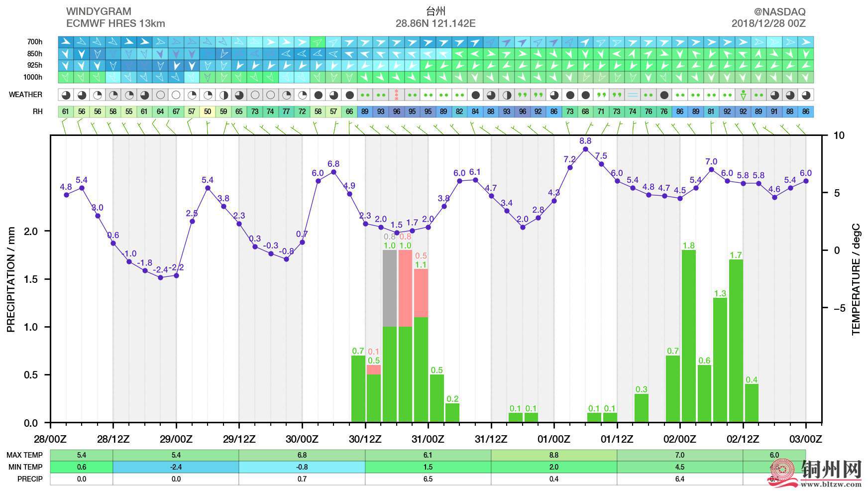Click the 01/12Z time axis tick
This screenshot has width=868, height=491.
tap(617, 439)
